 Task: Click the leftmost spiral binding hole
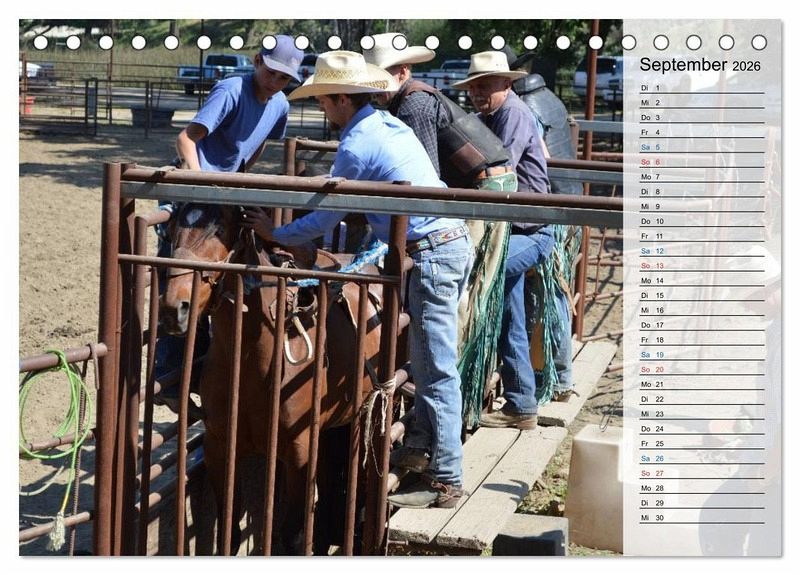pyautogui.click(x=41, y=42)
